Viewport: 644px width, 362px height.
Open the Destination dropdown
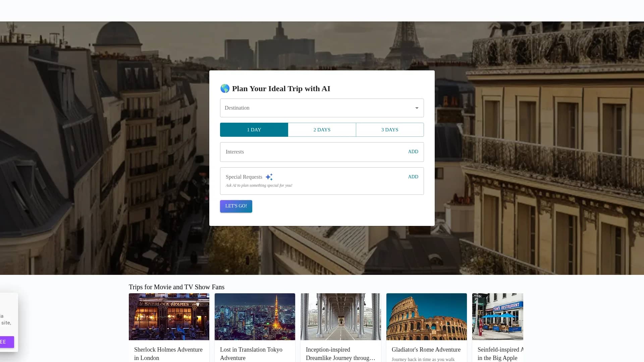pos(322,108)
